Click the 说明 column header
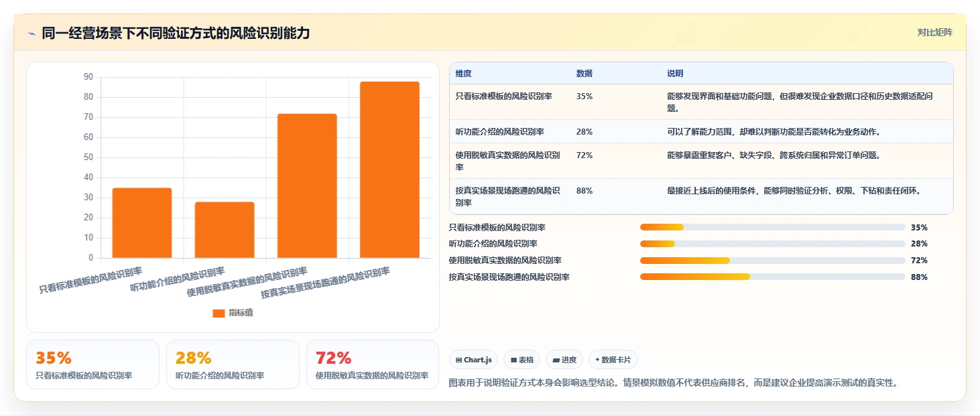The width and height of the screenshot is (980, 416). (x=675, y=74)
